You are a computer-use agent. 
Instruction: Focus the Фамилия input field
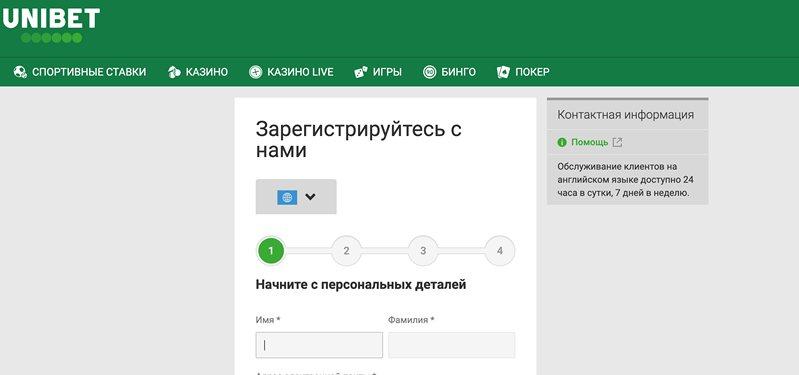[451, 345]
